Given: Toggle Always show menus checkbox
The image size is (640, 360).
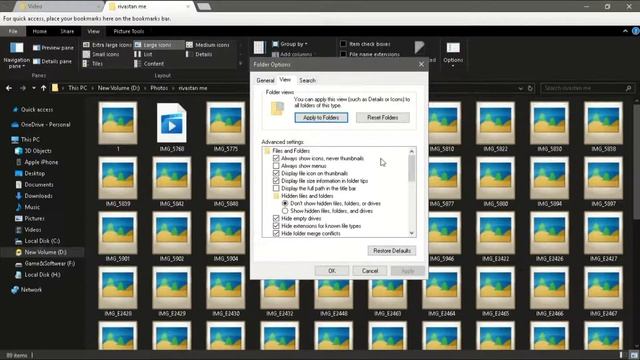Looking at the screenshot, I should click(276, 166).
